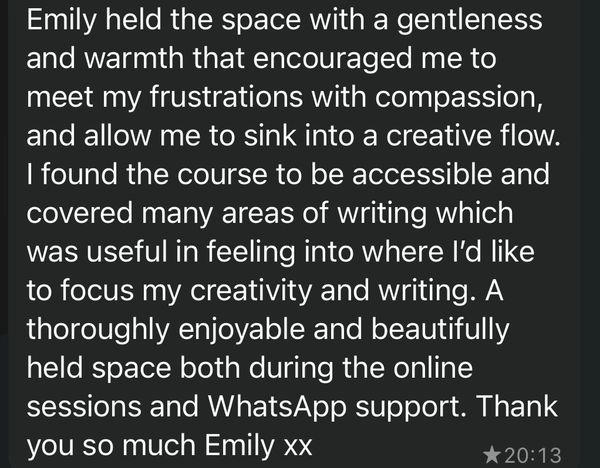Click the word "Emily" opening the message
Screen dimensions: 600x468
click(x=60, y=20)
